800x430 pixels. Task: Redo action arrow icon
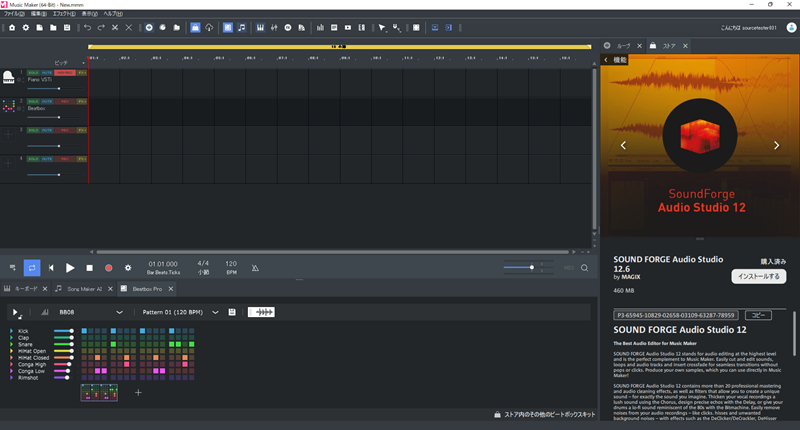101,28
